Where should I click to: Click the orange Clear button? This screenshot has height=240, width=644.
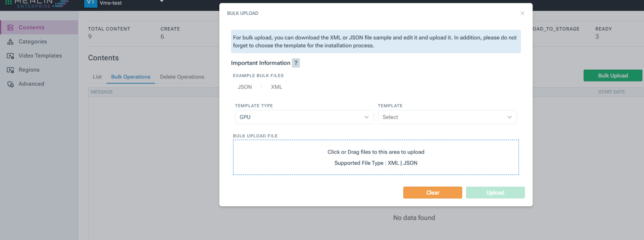[x=433, y=193]
